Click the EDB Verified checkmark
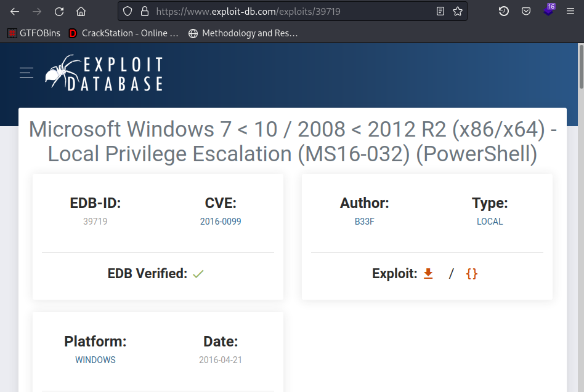Screen dimensions: 584x392 198,274
